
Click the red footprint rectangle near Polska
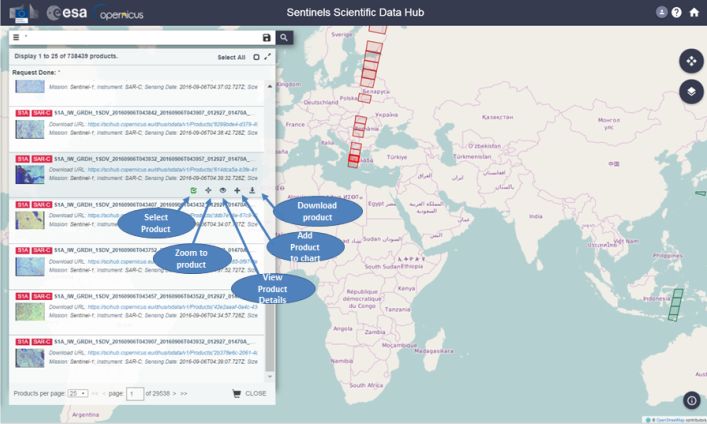pyautogui.click(x=364, y=98)
